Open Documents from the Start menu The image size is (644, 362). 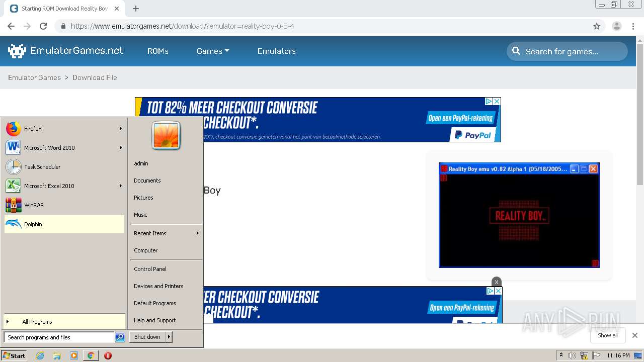(166, 180)
